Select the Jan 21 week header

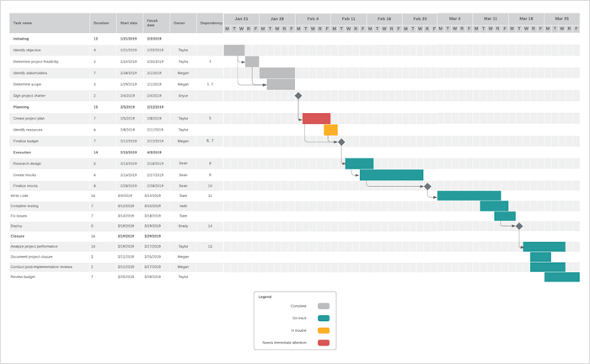click(241, 19)
